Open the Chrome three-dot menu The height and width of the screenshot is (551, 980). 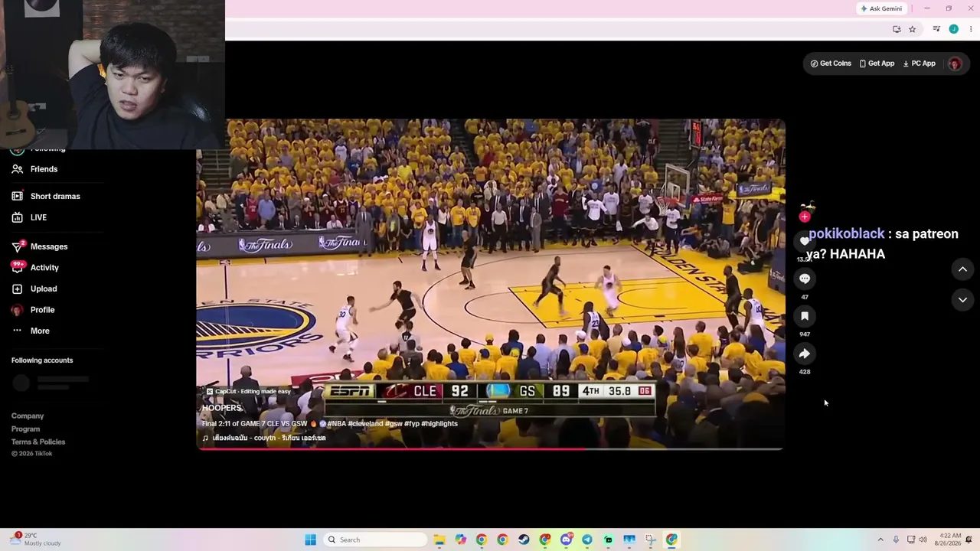click(x=971, y=29)
